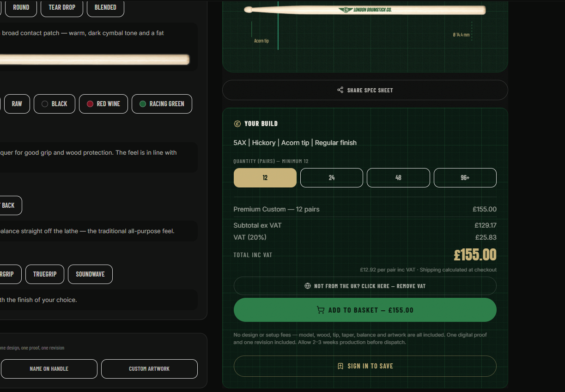Viewport: 565px width, 392px height.
Task: Select the Racing Green finish colour
Action: [162, 104]
